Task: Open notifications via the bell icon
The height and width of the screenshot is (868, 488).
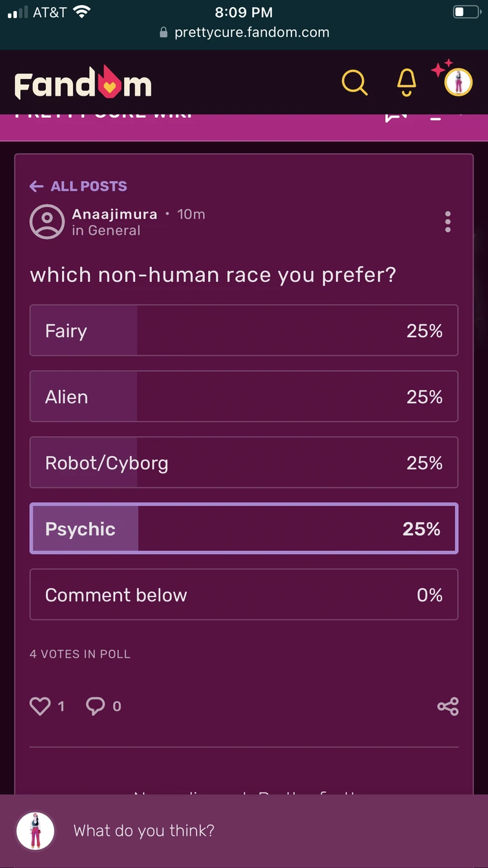Action: (x=405, y=82)
